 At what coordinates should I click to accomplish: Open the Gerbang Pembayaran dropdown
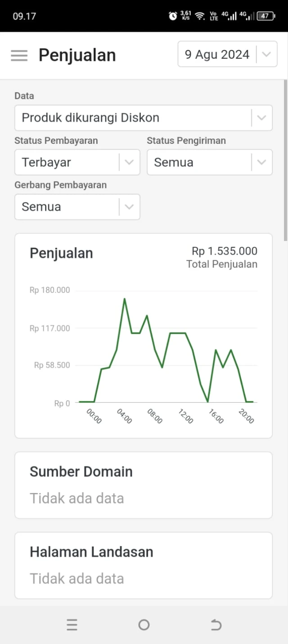pyautogui.click(x=77, y=207)
